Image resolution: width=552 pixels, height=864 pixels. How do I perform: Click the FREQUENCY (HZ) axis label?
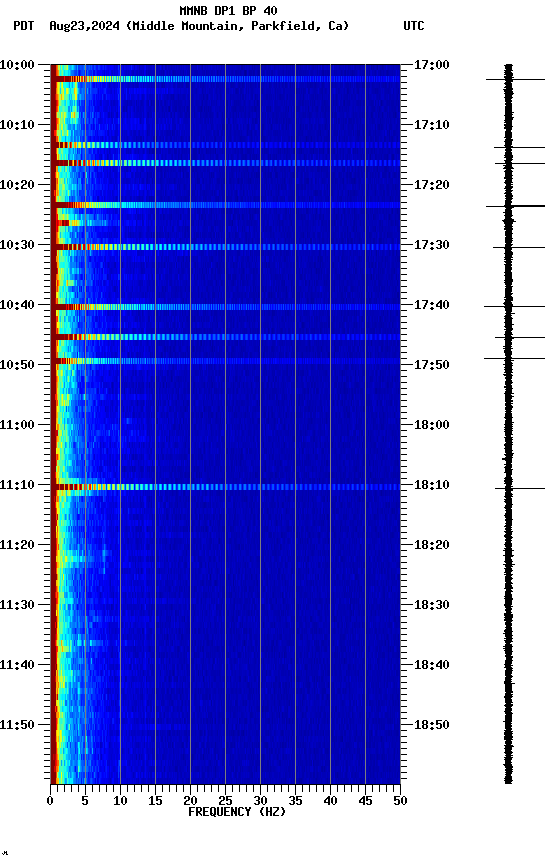237,813
